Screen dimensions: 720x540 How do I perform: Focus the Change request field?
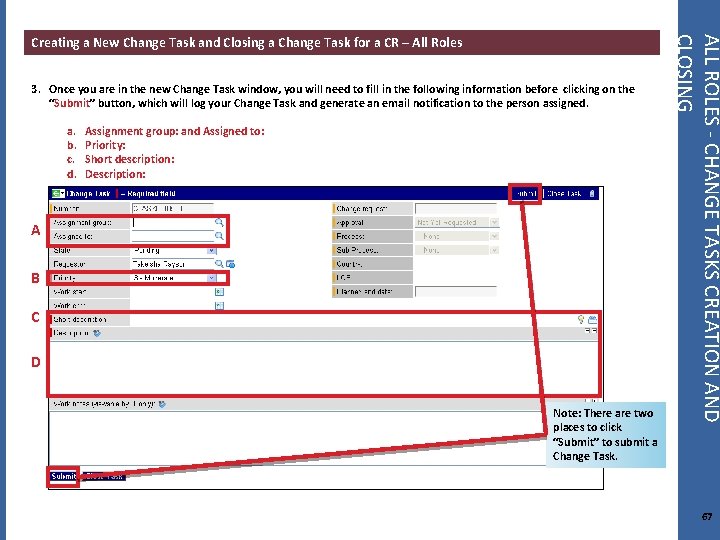point(456,208)
